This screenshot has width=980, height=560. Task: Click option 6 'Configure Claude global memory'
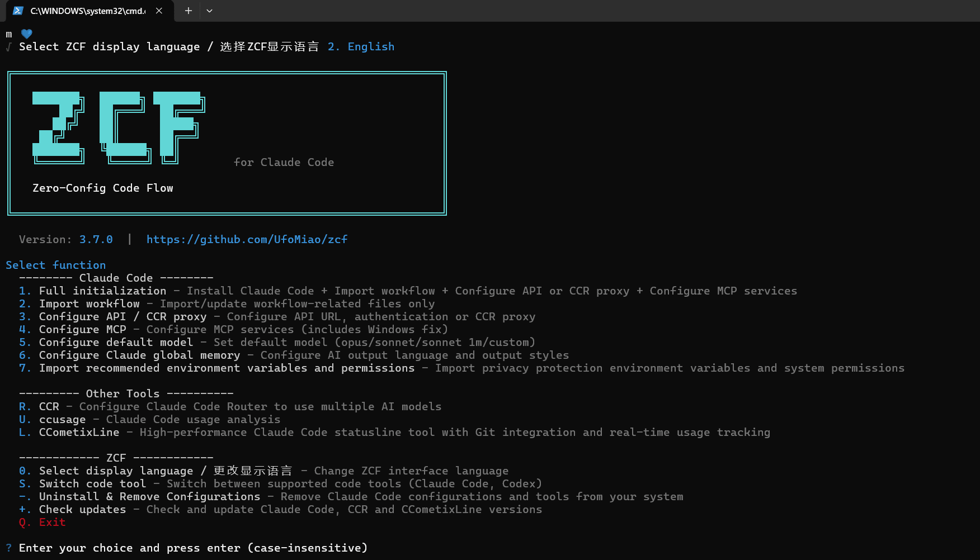point(294,355)
